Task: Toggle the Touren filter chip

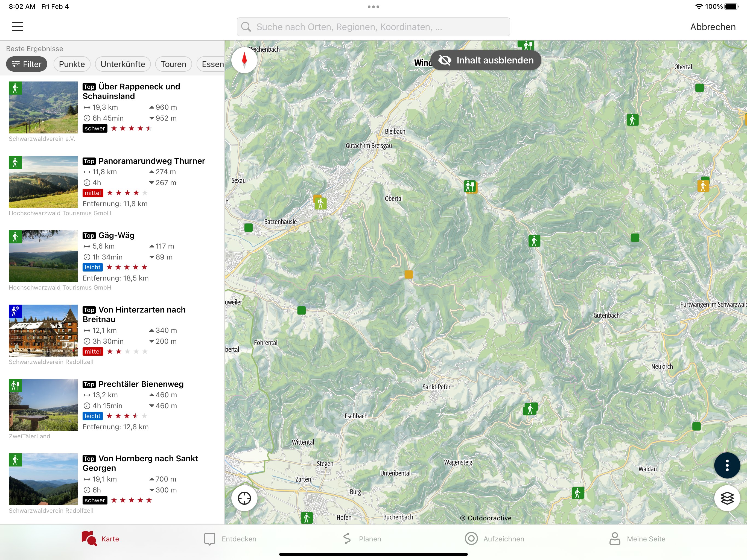Action: pyautogui.click(x=173, y=64)
